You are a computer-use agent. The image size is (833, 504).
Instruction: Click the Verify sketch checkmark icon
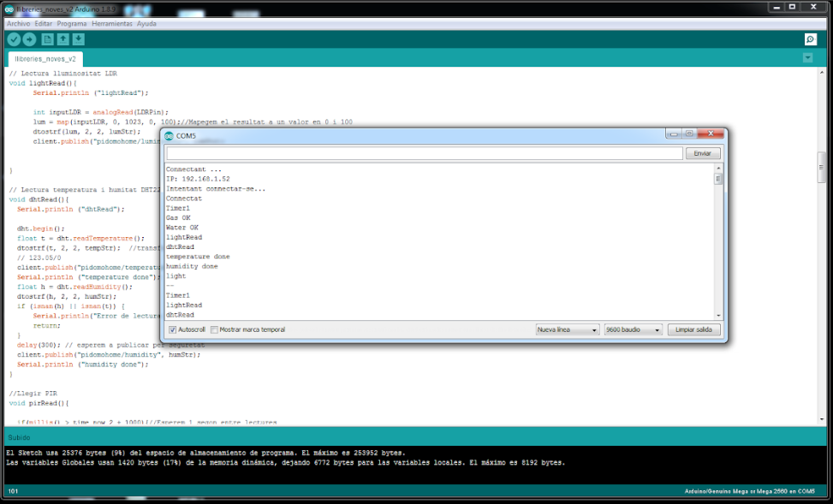point(14,39)
